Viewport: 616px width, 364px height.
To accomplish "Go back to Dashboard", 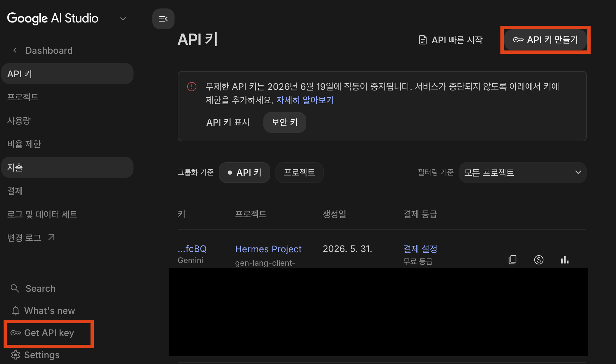I will point(49,50).
